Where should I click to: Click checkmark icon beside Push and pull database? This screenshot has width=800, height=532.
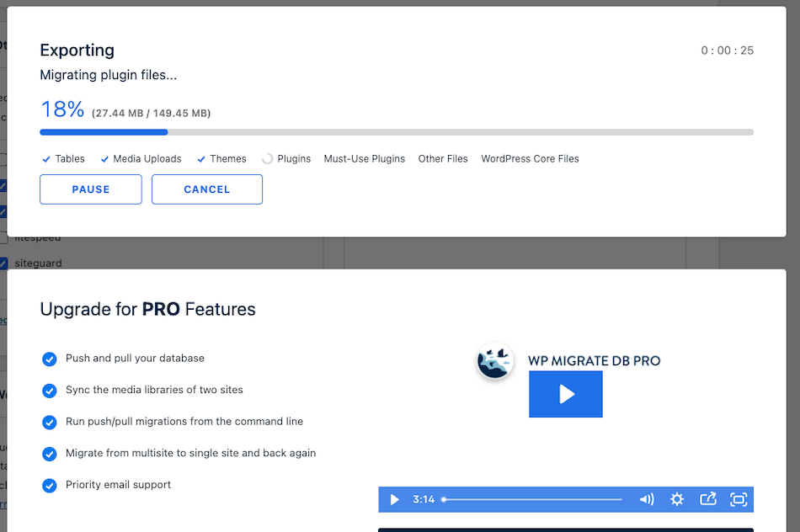[x=49, y=359]
